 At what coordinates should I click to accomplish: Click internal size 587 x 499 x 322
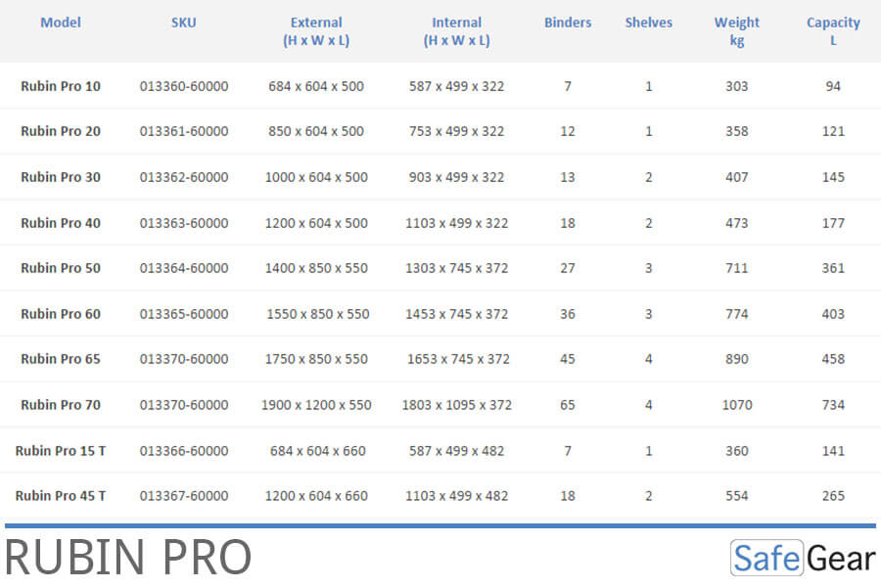[457, 86]
